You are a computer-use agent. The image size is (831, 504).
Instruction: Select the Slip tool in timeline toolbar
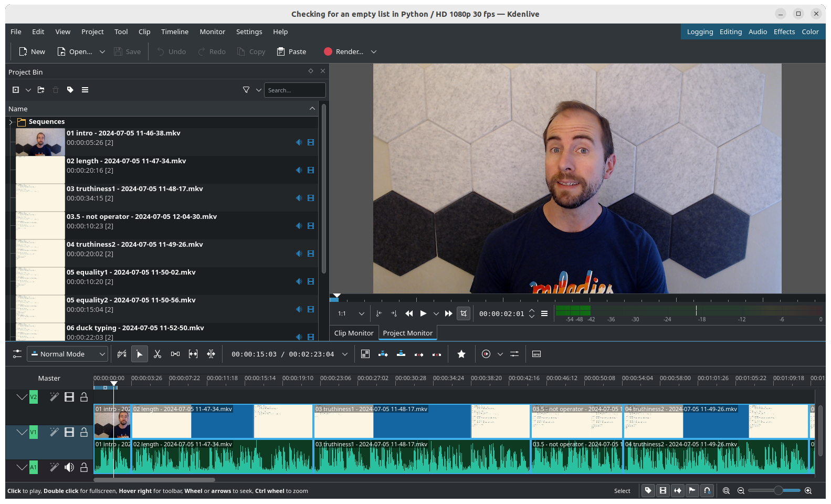click(x=193, y=354)
